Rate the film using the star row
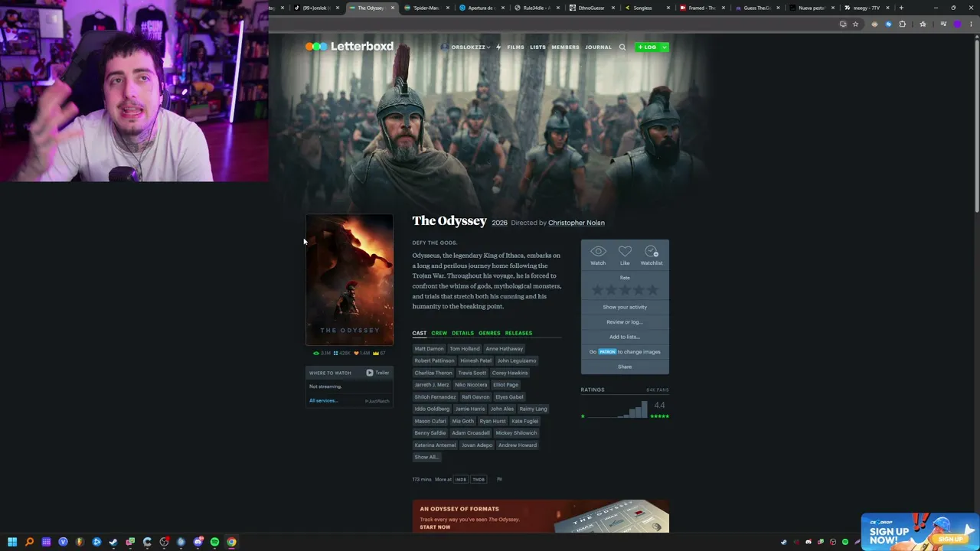 click(625, 290)
